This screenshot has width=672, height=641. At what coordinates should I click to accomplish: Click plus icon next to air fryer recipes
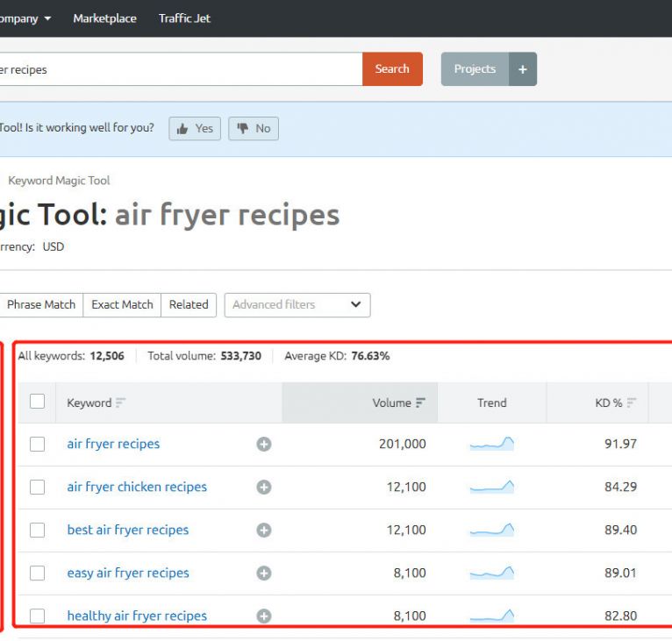tap(264, 445)
